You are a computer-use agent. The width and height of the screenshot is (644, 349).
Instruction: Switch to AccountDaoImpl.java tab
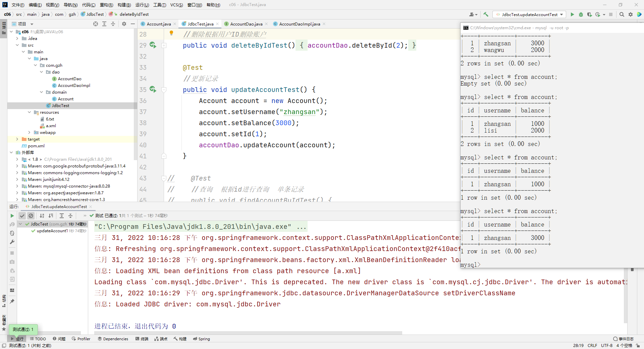tap(300, 24)
